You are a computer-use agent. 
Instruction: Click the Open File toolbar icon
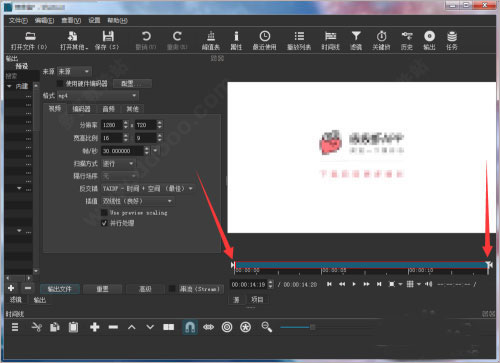coord(30,36)
